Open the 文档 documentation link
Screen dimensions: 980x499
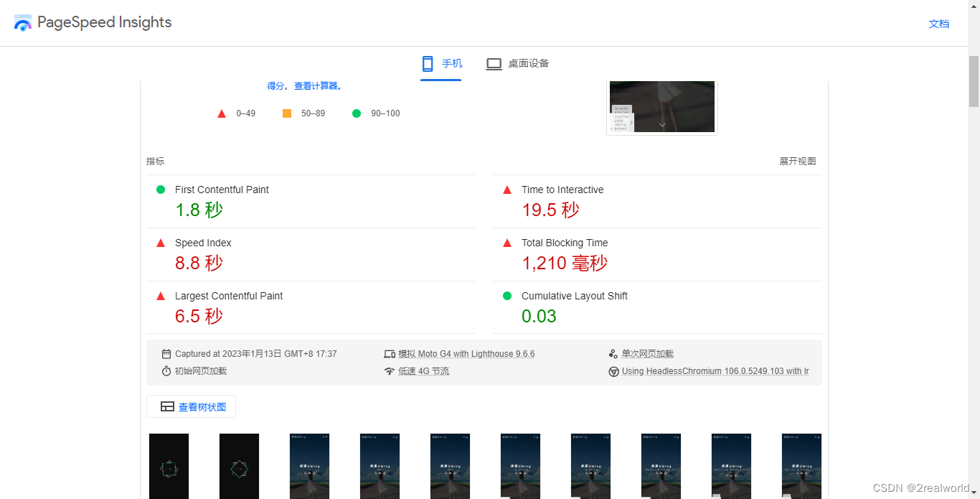click(938, 24)
